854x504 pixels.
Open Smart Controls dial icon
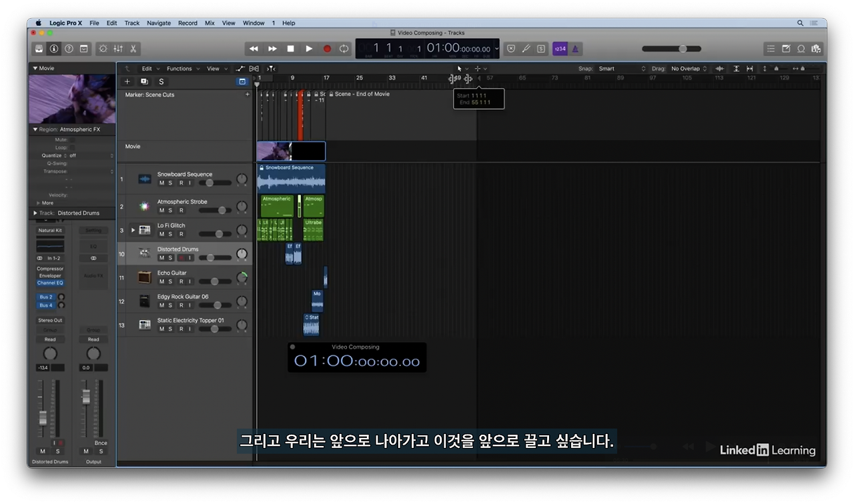(x=103, y=49)
